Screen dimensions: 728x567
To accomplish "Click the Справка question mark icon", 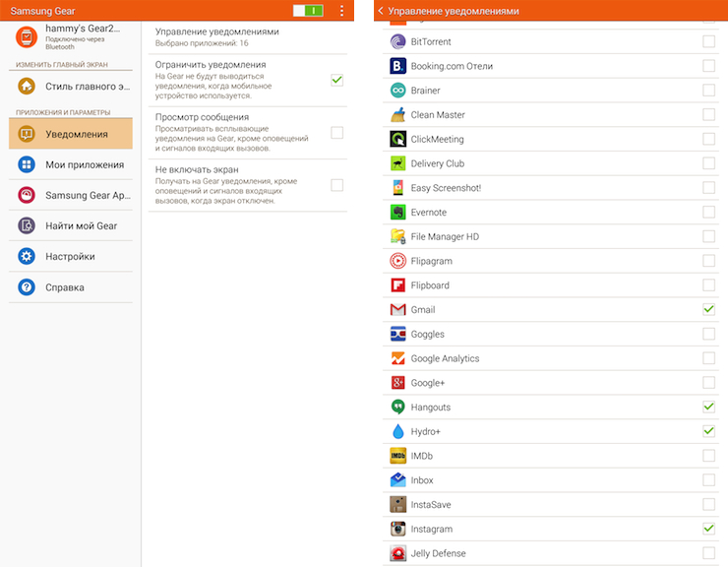I will pos(27,287).
